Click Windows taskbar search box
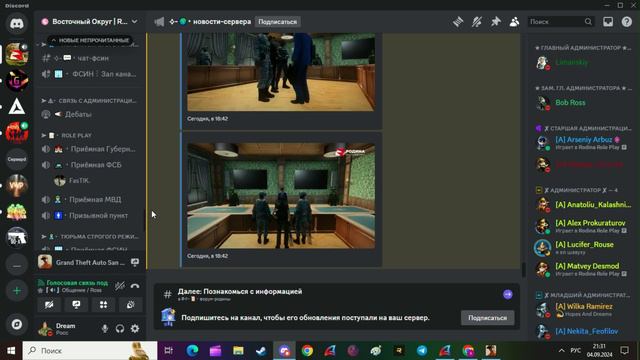 [x=90, y=351]
